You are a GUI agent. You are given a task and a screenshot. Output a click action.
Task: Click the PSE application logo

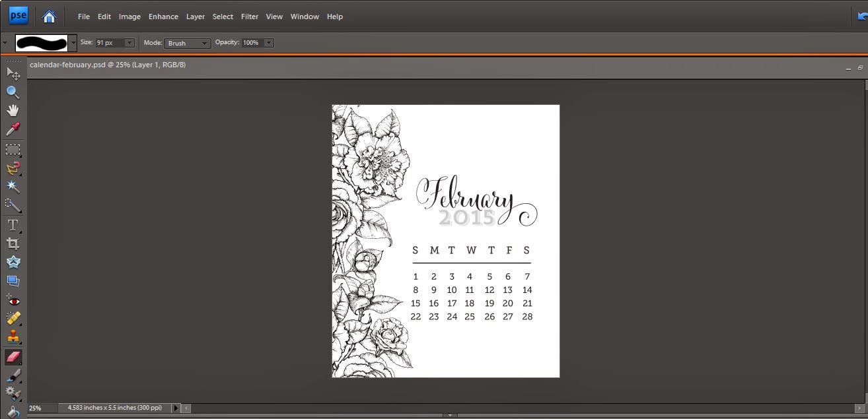18,15
